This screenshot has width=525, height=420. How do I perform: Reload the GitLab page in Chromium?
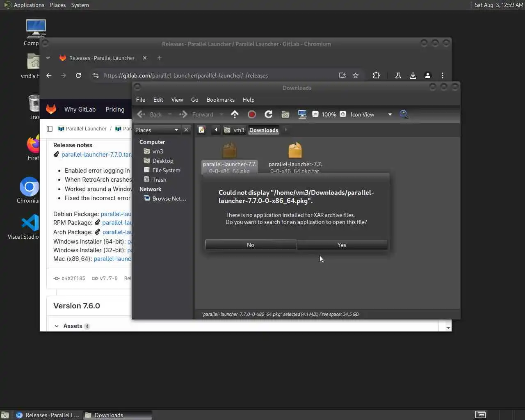point(78,75)
